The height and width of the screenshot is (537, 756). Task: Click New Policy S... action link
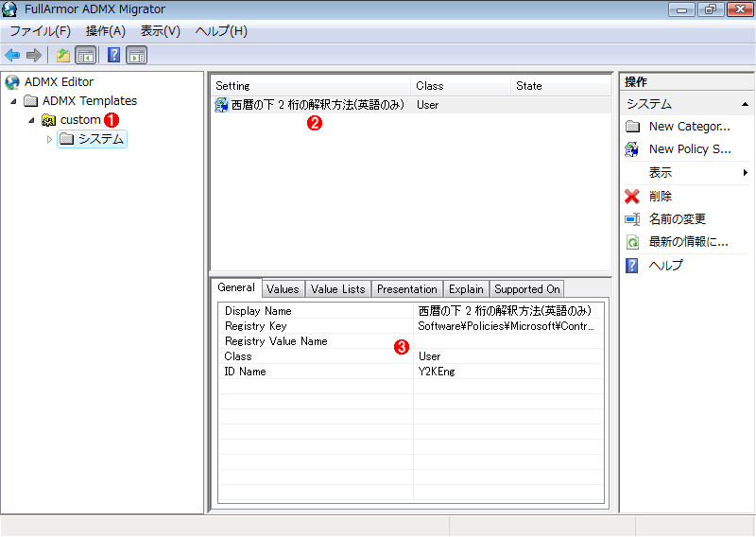690,149
